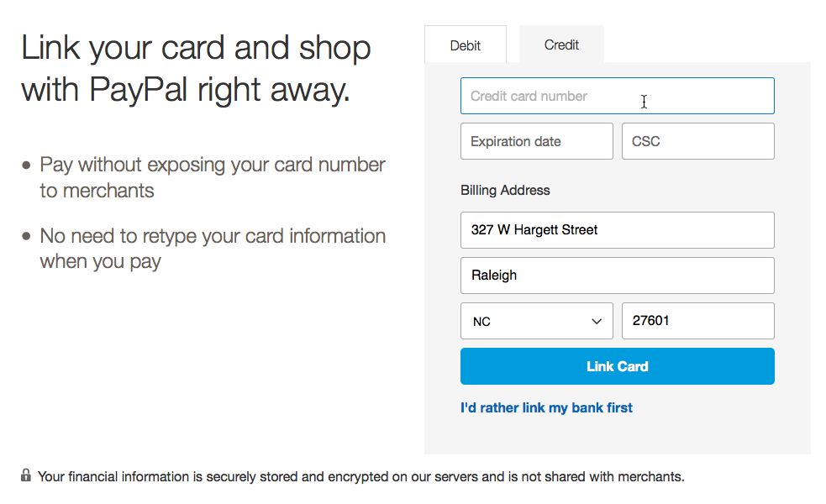The height and width of the screenshot is (504, 826).
Task: Click the bullet about not exposing card numbers
Action: (x=213, y=176)
